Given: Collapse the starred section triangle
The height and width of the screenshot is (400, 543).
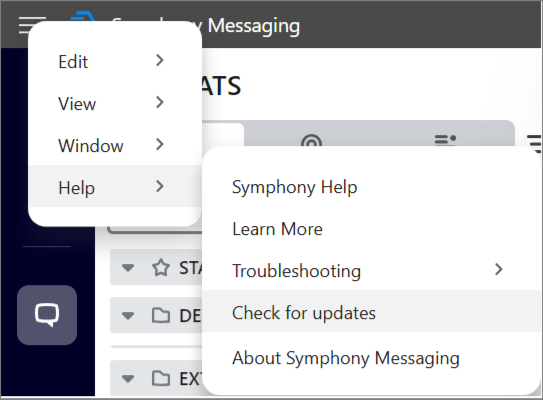Looking at the screenshot, I should [x=128, y=268].
